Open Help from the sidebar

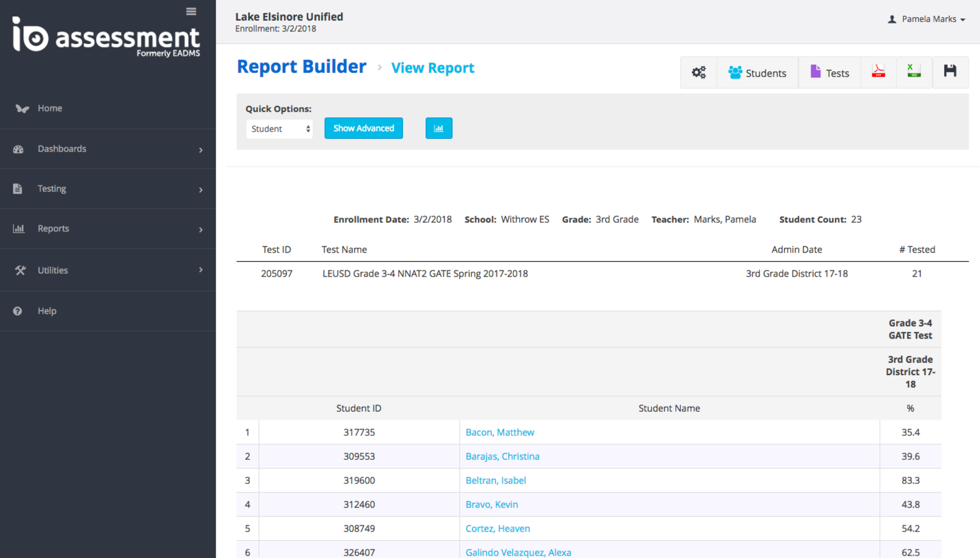point(47,311)
